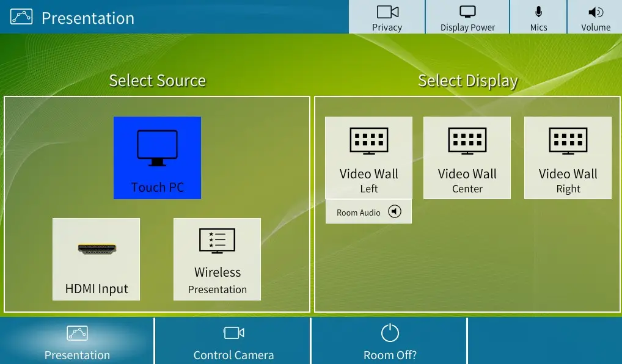Select the Touch PC monitor icon
This screenshot has height=364, width=622.
[x=157, y=148]
